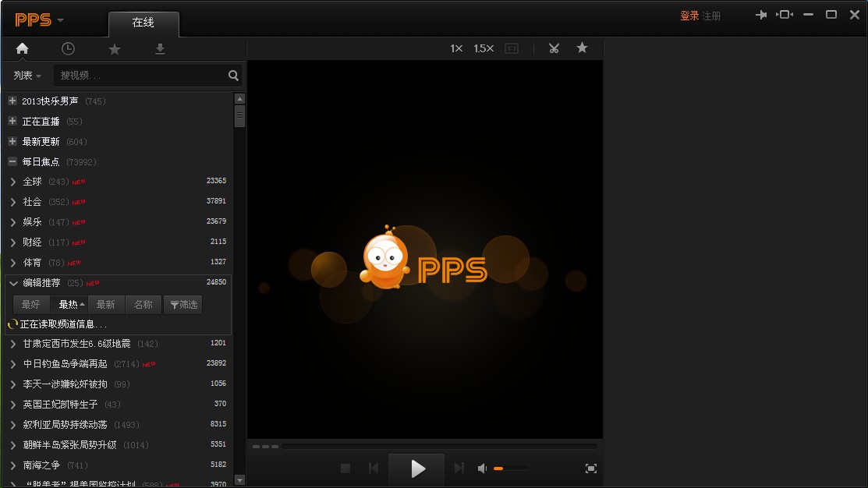Screen dimensions: 868x488
Task: Click the star icon above the video
Action: point(582,48)
